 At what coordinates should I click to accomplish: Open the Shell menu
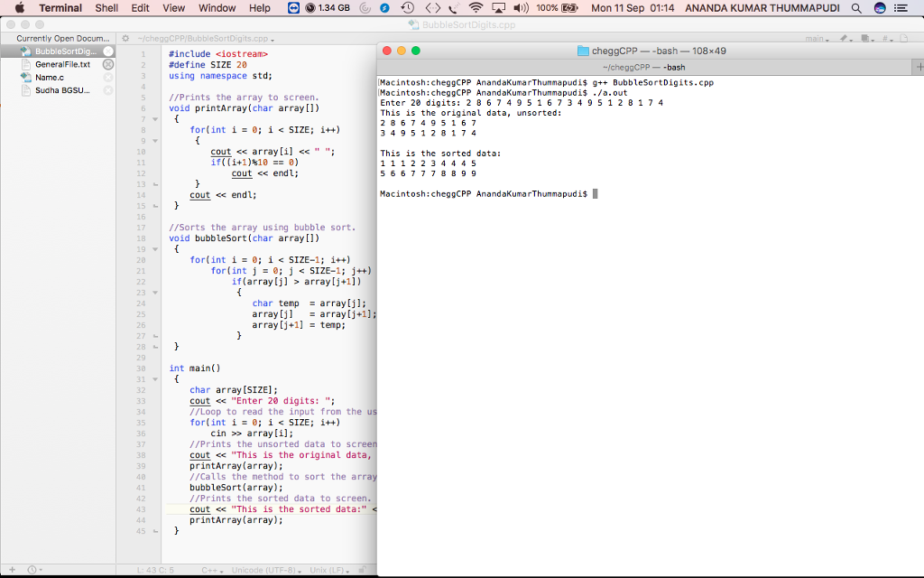[x=106, y=7]
